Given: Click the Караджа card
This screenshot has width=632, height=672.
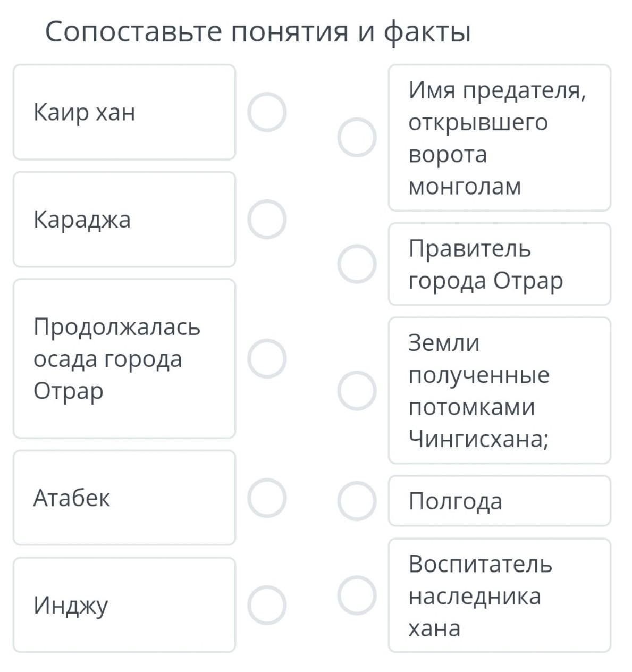Looking at the screenshot, I should (x=124, y=219).
